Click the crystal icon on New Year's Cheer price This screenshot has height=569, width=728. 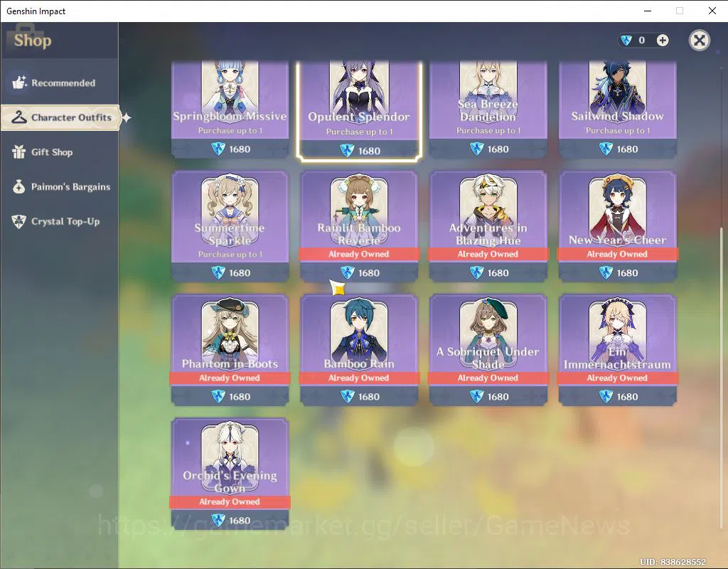(x=606, y=272)
